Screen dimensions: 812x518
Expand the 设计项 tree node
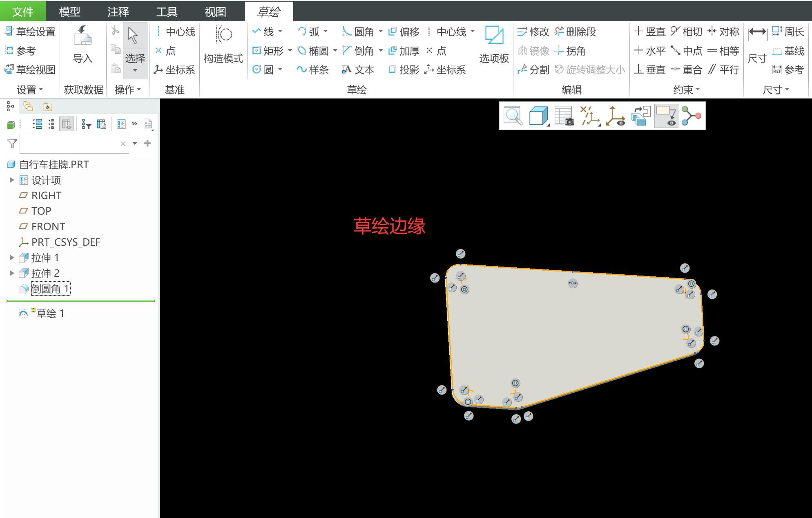coord(12,180)
